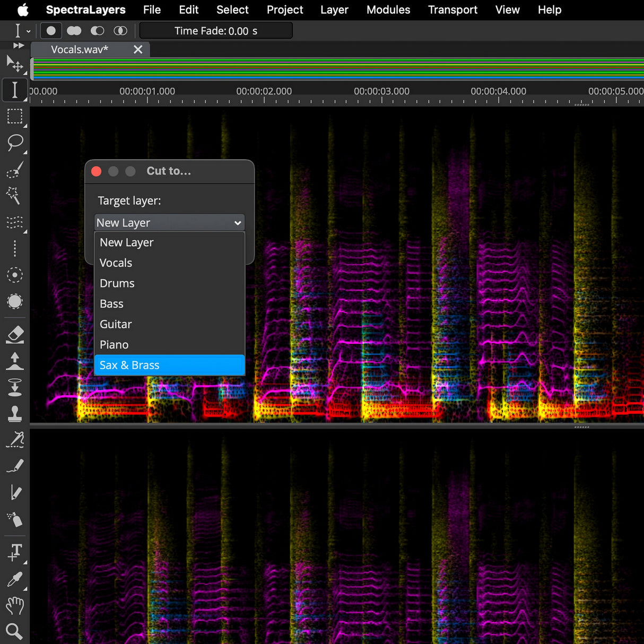Select the Text annotation tool
Image resolution: width=644 pixels, height=644 pixels.
click(x=15, y=552)
